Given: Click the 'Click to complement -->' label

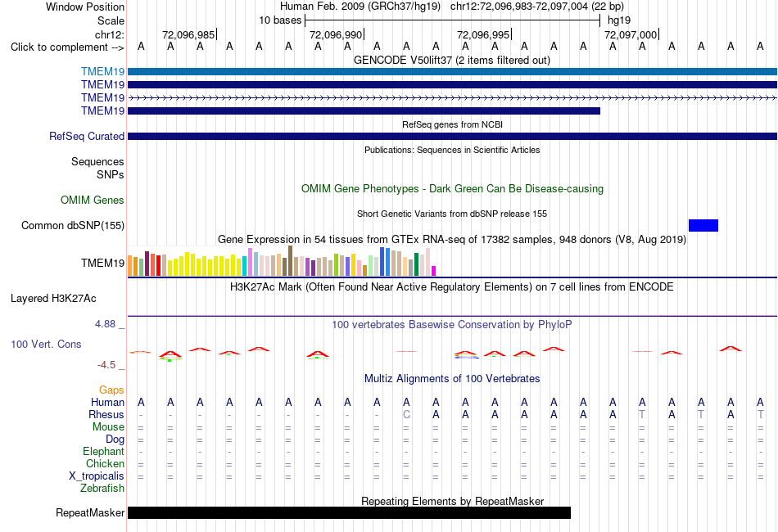Looking at the screenshot, I should (67, 47).
